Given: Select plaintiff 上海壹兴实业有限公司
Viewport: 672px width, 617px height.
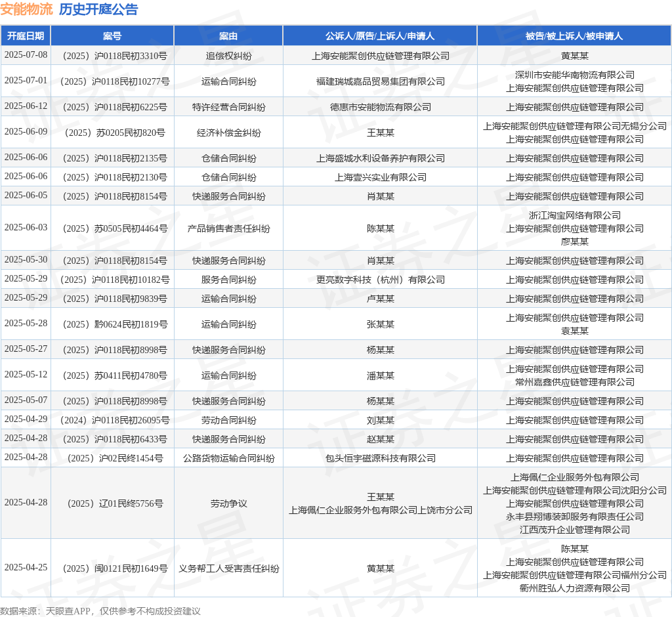Looking at the screenshot, I should (x=380, y=177).
